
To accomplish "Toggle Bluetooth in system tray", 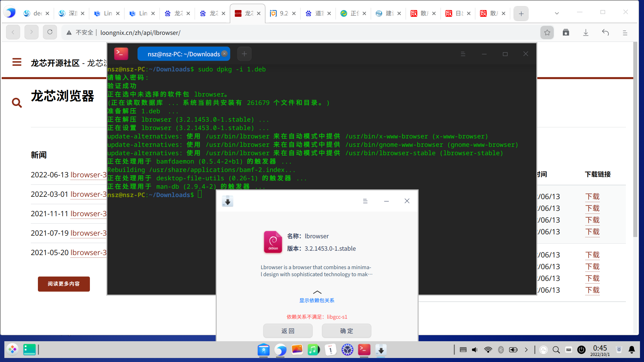I will coord(501,350).
